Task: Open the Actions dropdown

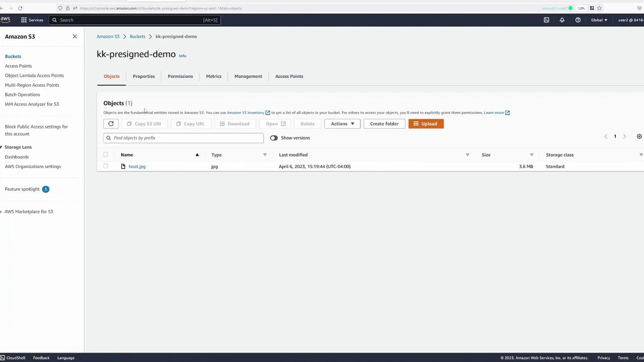Action: tap(343, 124)
